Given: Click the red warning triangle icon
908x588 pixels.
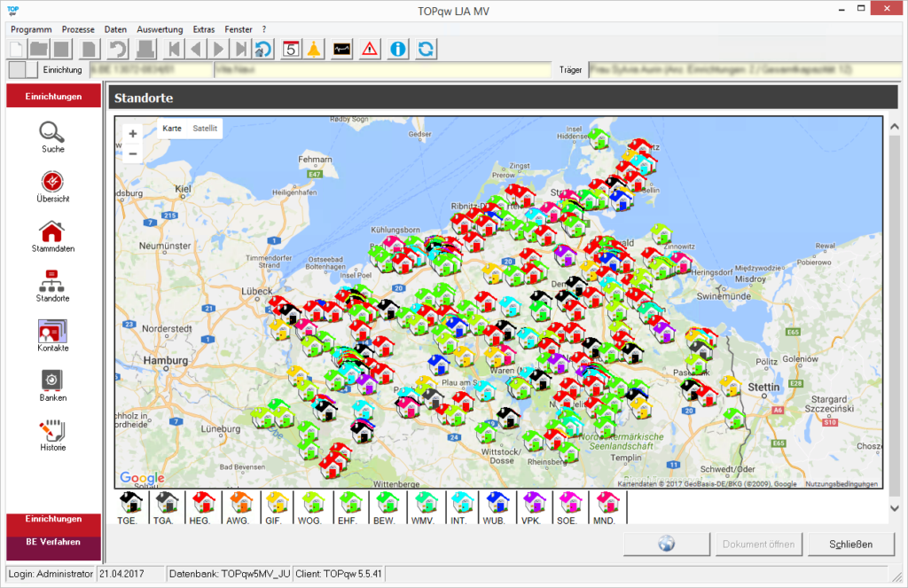Looking at the screenshot, I should [x=370, y=49].
